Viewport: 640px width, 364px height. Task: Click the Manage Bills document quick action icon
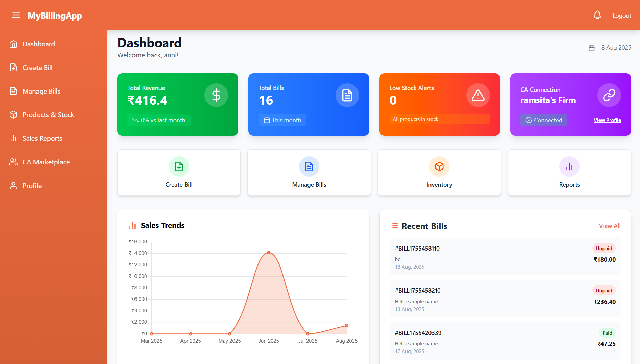point(309,166)
